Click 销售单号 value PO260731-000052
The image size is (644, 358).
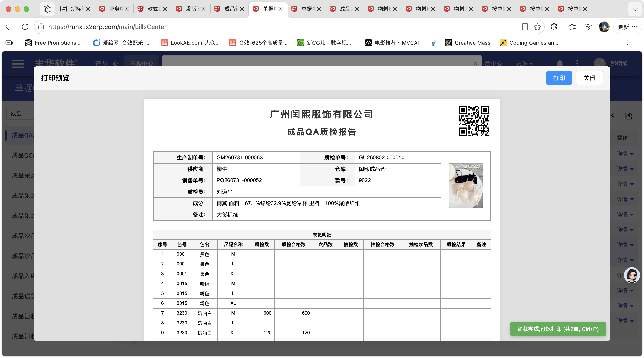(x=239, y=180)
